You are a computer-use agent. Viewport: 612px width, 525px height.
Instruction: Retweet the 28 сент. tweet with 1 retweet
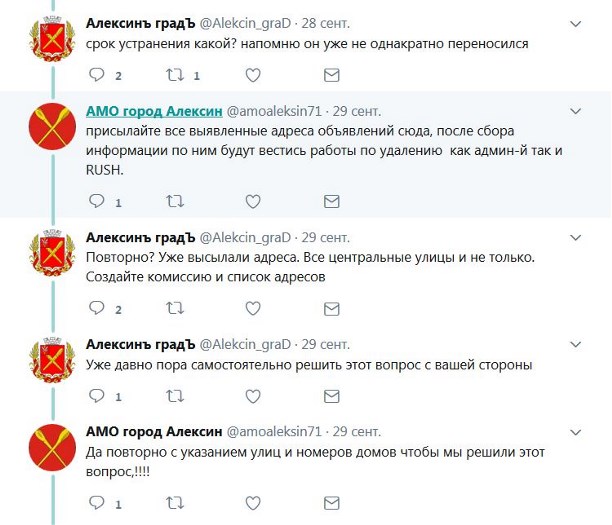pyautogui.click(x=175, y=75)
